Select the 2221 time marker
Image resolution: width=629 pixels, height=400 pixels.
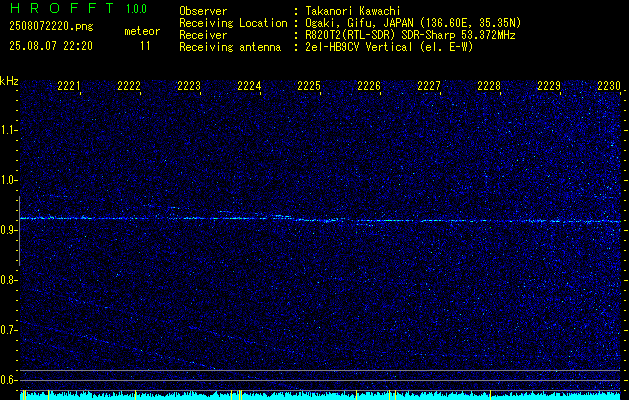click(69, 86)
